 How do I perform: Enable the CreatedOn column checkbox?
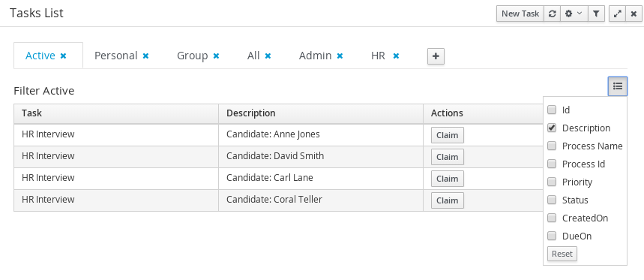tap(552, 218)
